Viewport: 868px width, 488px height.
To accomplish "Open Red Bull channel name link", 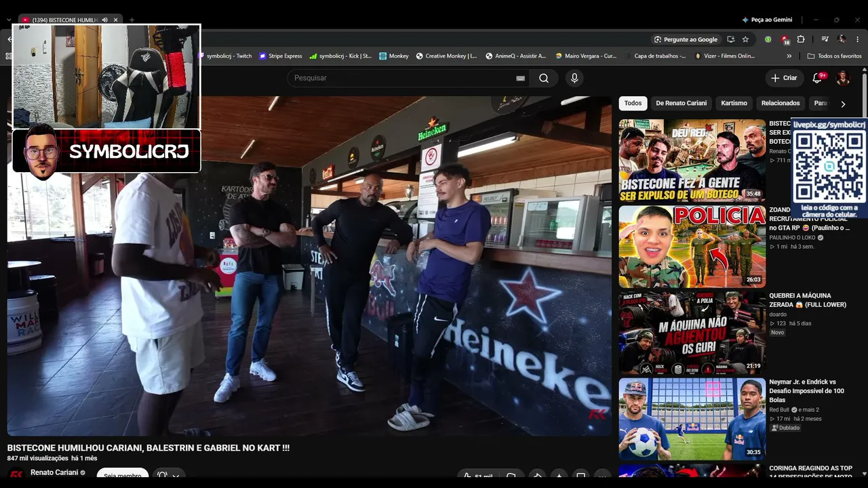I will pos(781,409).
